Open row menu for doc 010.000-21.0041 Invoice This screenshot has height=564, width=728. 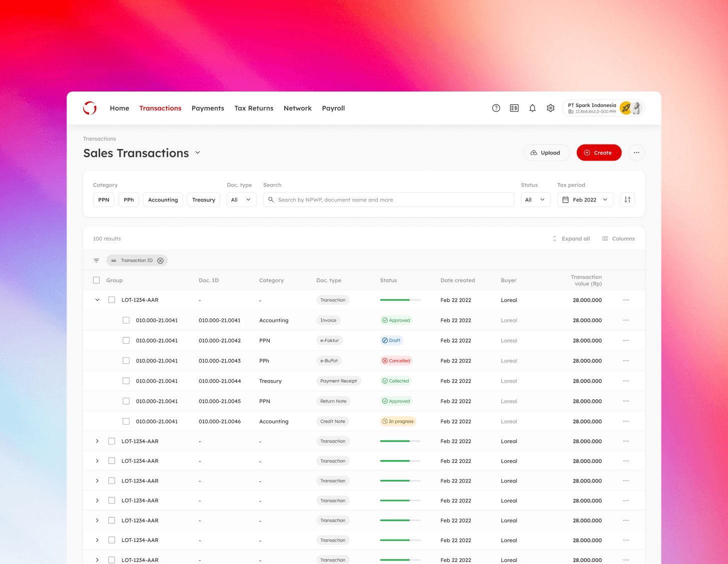626,320
